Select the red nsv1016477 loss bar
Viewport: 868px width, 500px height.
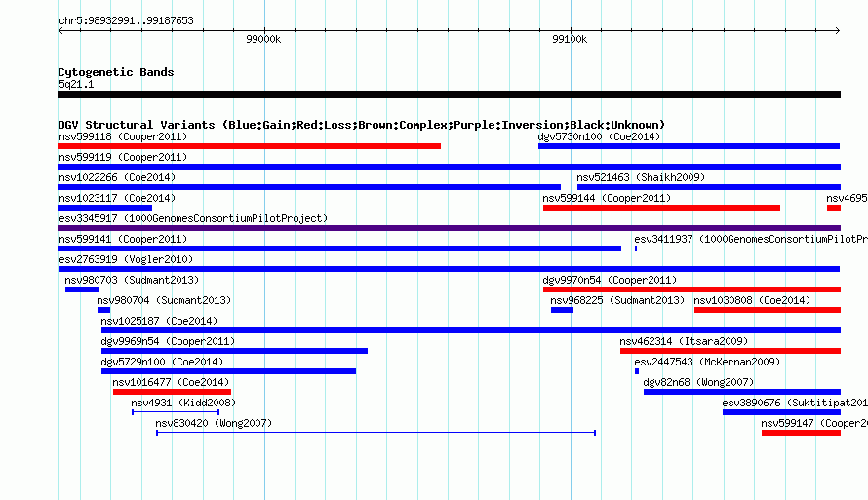[173, 392]
